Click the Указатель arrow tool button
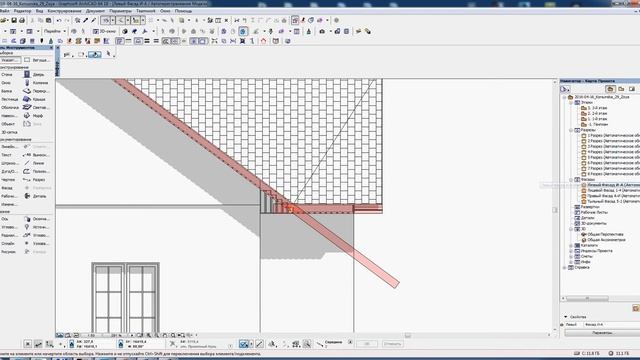The width and height of the screenshot is (640, 360). click(x=10, y=60)
